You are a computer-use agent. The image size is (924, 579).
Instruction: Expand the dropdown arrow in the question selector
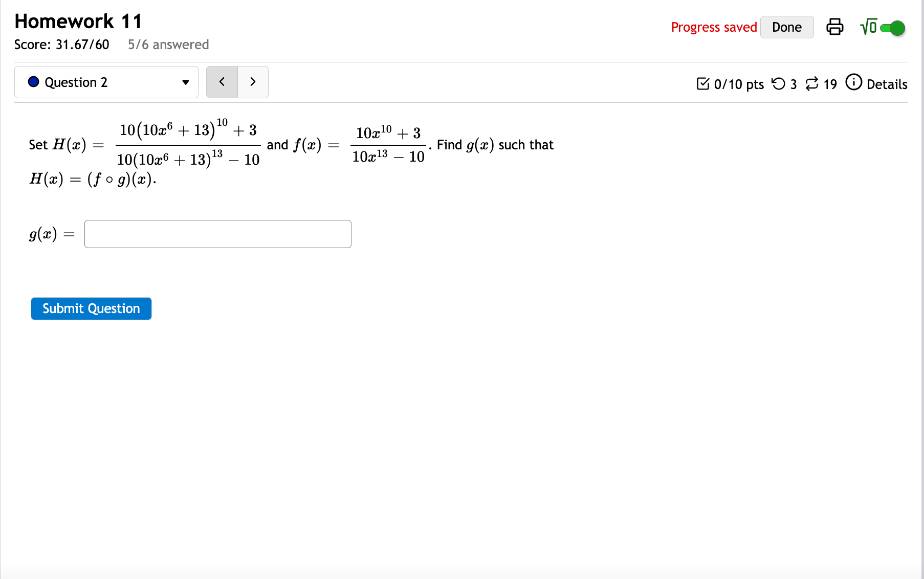click(185, 82)
